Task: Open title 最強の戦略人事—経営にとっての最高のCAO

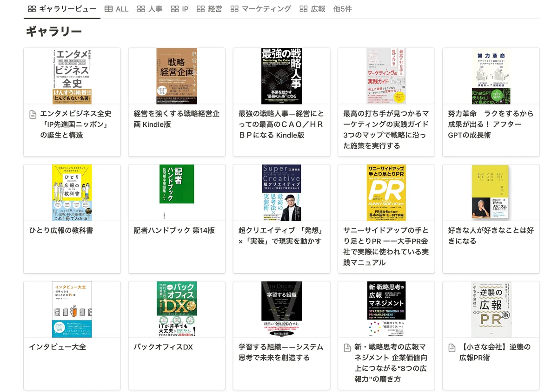Action: 281,124
